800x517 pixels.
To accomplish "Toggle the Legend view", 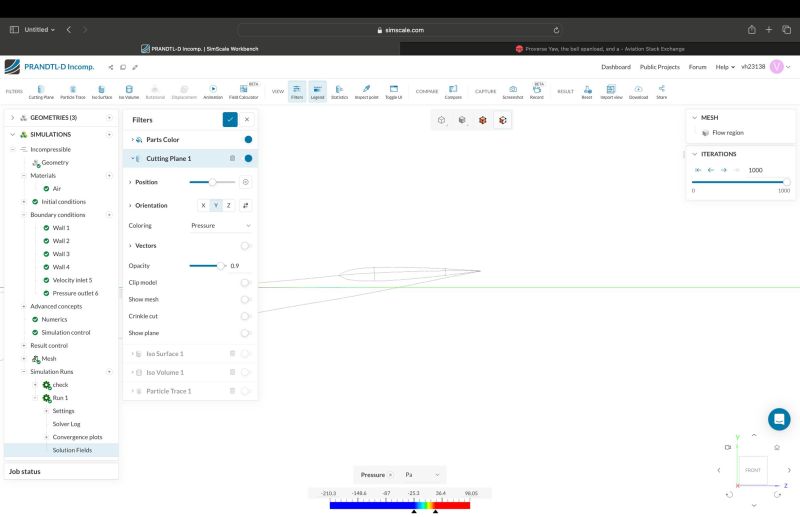I will pyautogui.click(x=317, y=91).
